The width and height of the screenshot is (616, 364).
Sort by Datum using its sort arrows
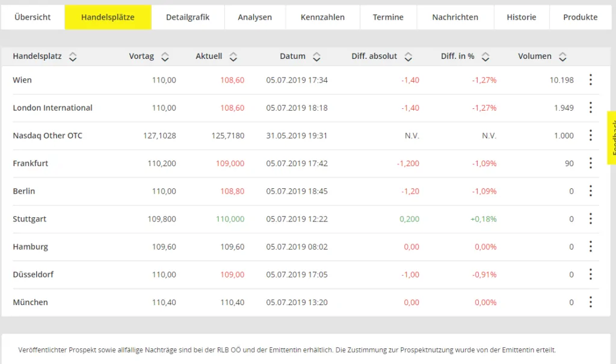316,57
